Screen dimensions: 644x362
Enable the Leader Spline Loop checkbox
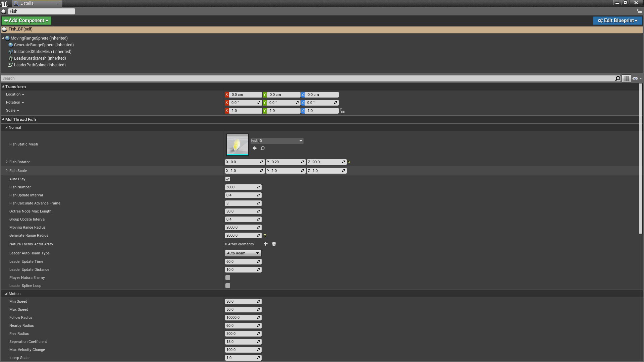pyautogui.click(x=228, y=286)
